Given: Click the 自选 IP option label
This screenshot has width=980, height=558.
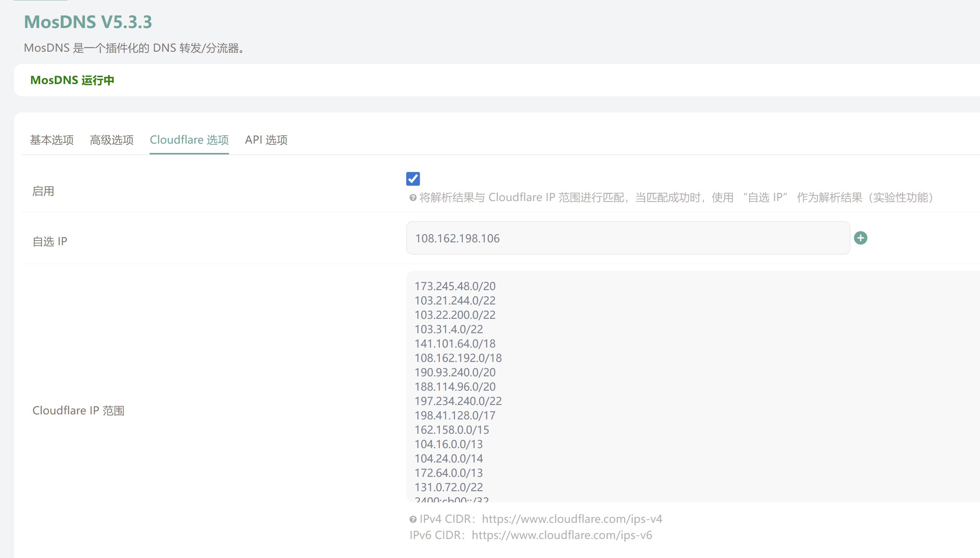Looking at the screenshot, I should coord(50,241).
